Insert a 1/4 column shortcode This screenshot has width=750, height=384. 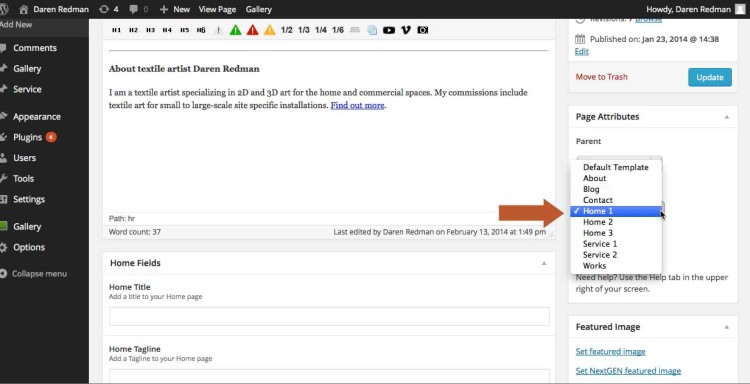tap(321, 30)
